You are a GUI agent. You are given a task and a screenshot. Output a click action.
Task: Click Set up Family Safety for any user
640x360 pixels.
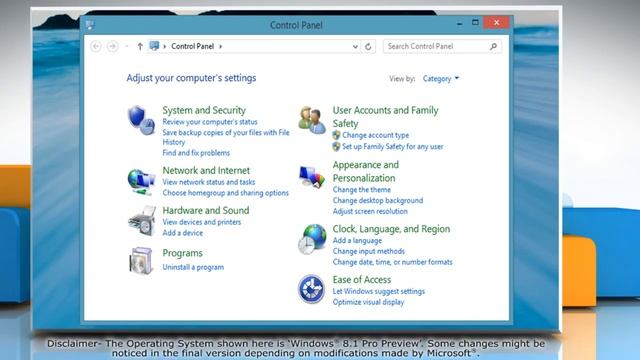393,147
